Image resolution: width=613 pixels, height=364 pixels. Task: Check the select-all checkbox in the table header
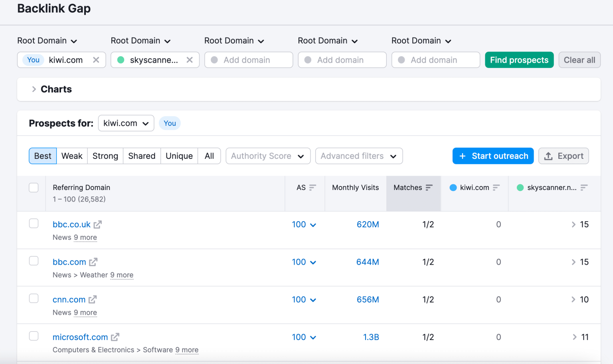[x=34, y=187]
